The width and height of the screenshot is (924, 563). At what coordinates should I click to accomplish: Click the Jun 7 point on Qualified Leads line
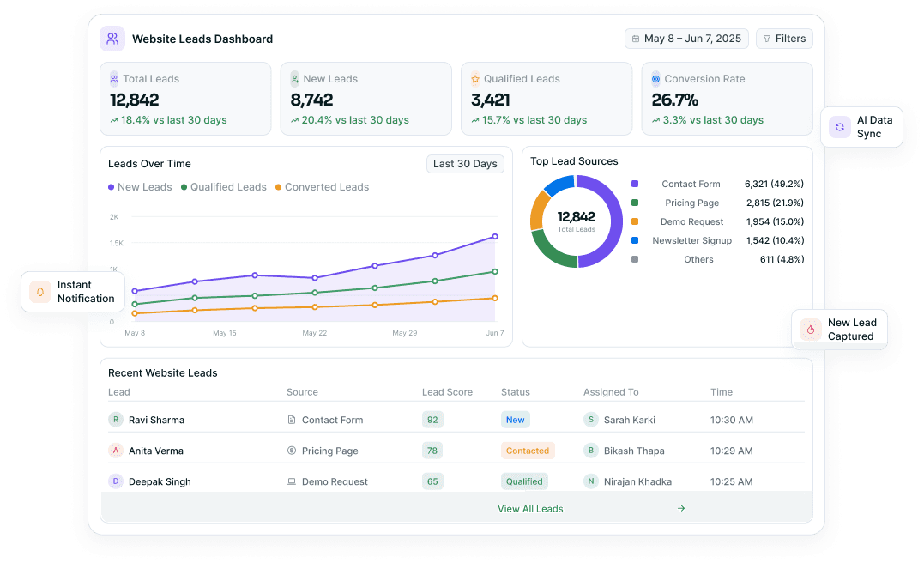[x=495, y=272]
